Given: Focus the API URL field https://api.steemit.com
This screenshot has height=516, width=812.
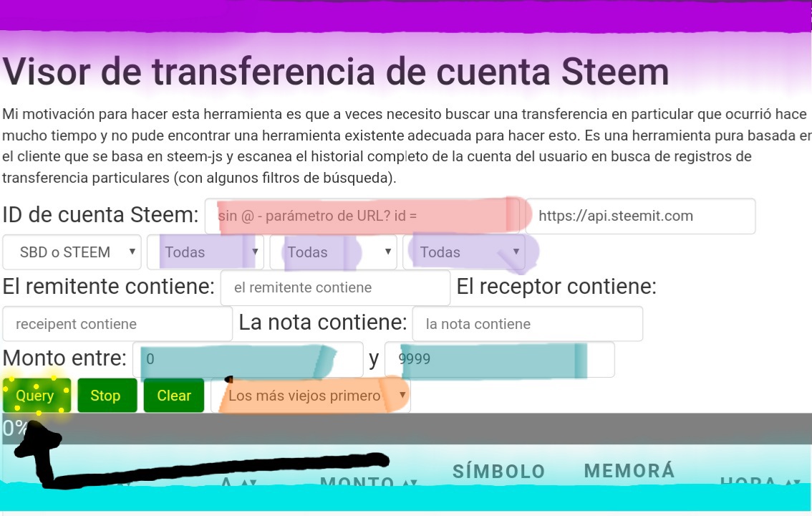Looking at the screenshot, I should [640, 216].
